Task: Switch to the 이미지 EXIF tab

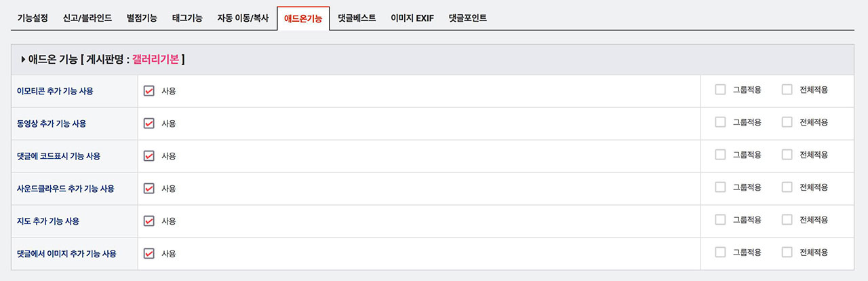Action: 412,18
